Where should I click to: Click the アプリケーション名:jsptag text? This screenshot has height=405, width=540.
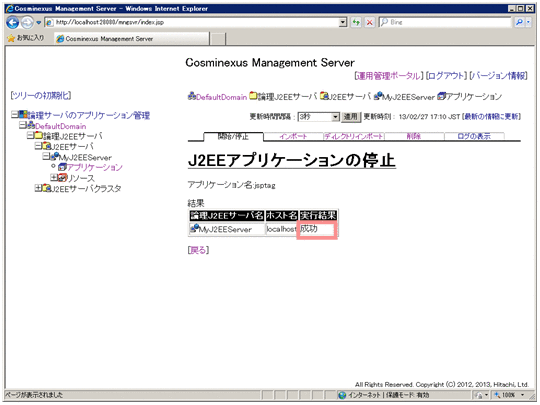(x=231, y=185)
